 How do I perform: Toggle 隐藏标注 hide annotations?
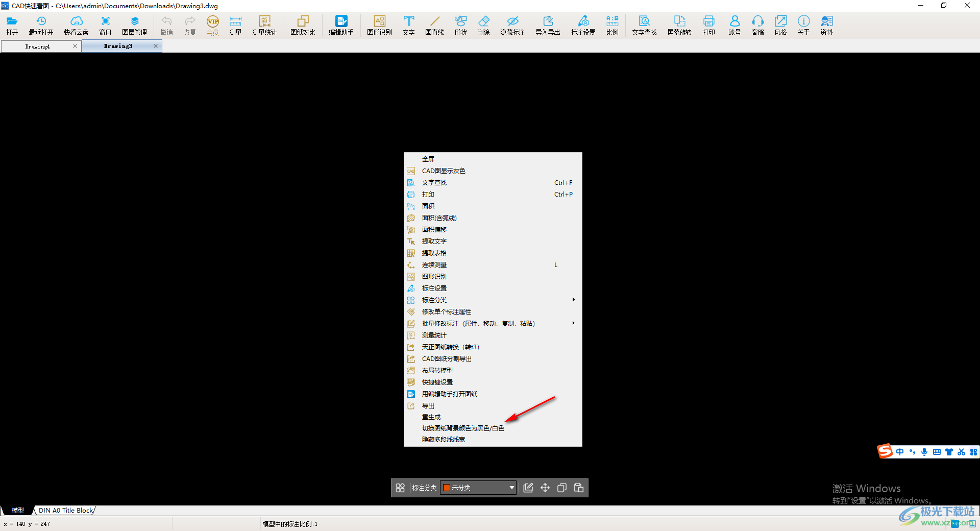[512, 25]
